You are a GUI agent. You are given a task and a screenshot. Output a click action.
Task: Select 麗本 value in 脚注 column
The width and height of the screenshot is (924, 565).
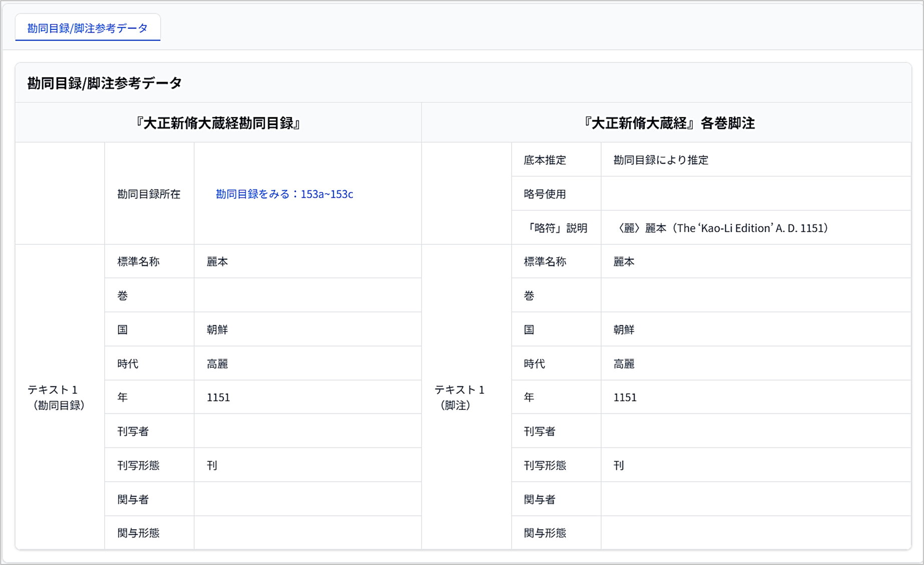tap(624, 262)
